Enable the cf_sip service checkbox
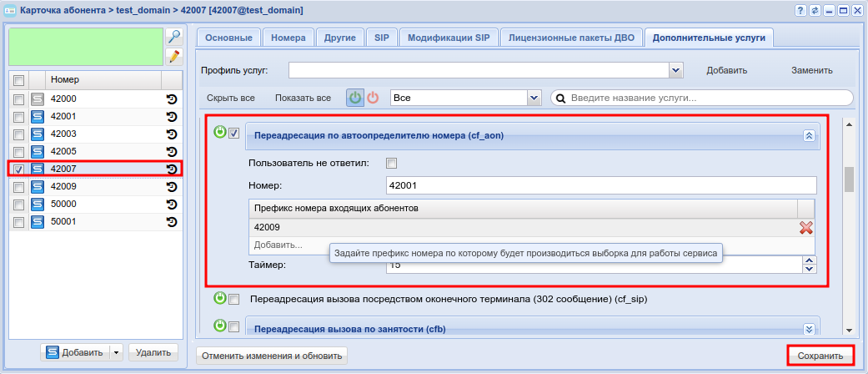868x374 pixels. click(234, 299)
